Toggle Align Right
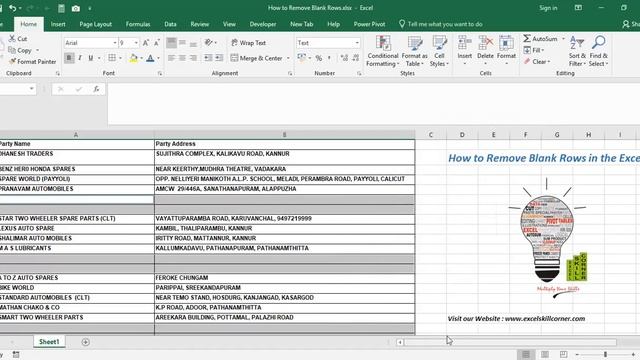The image size is (640, 360). (193, 58)
